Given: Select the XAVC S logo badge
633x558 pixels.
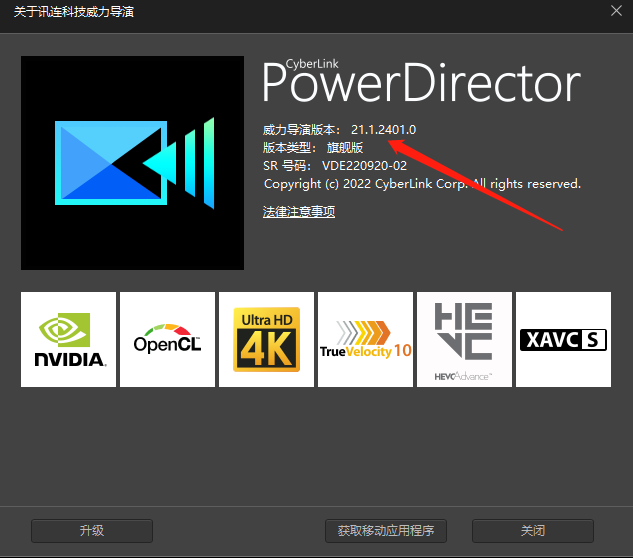Looking at the screenshot, I should [563, 339].
